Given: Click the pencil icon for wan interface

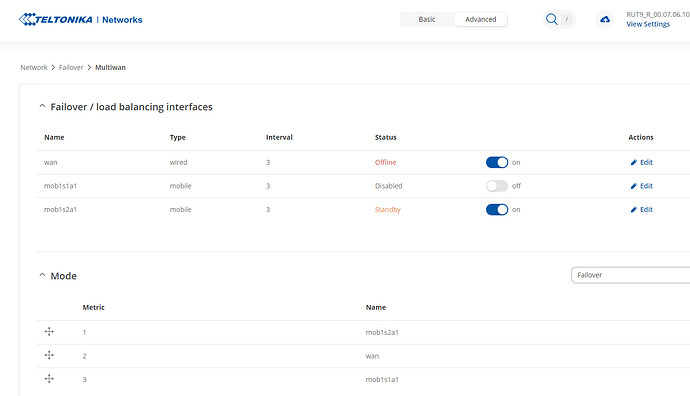Looking at the screenshot, I should pos(634,162).
